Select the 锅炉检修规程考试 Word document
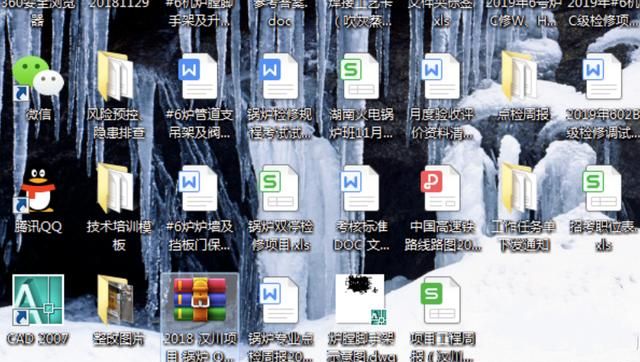The image size is (640, 362). [279, 77]
